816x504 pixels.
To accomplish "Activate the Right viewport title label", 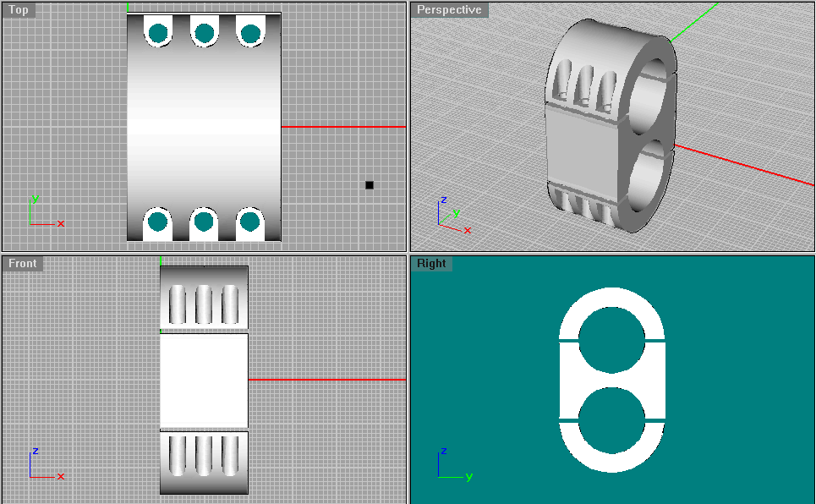I will pos(431,264).
